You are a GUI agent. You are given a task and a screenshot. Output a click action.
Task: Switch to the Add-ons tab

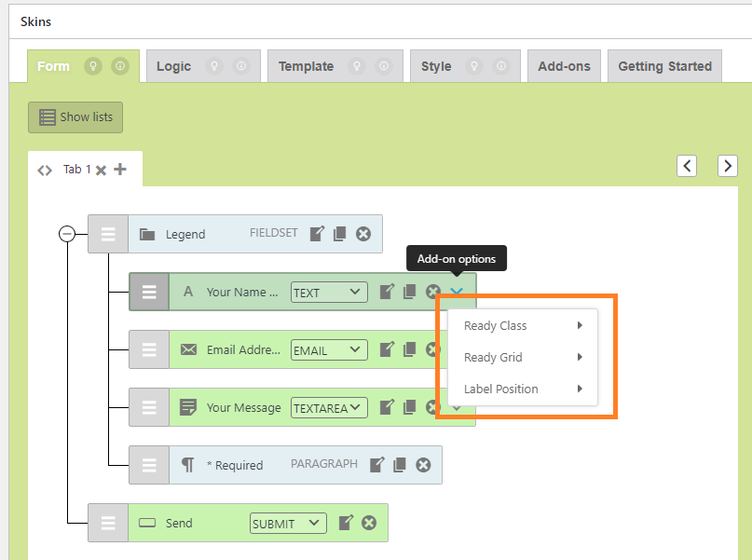[x=564, y=66]
